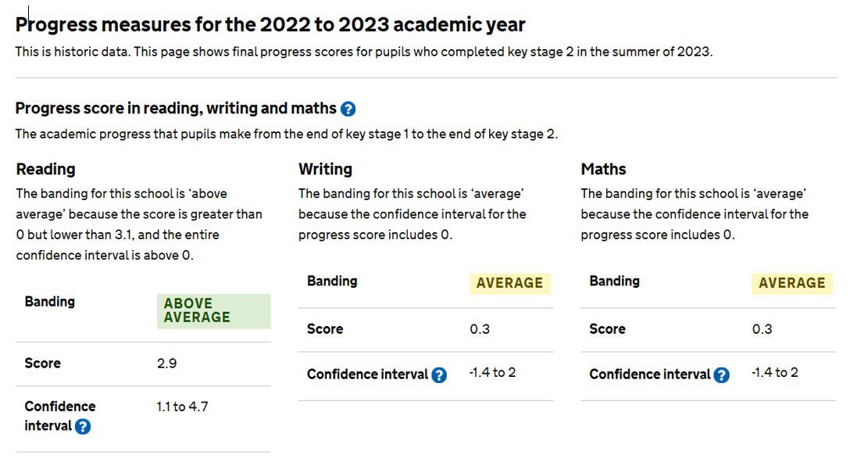Click the Reading column heading

click(x=46, y=169)
